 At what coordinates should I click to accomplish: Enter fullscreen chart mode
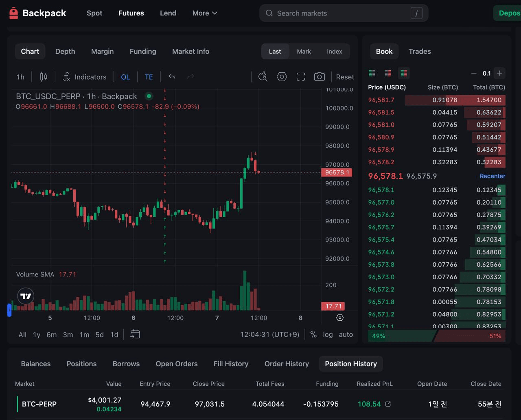(301, 77)
